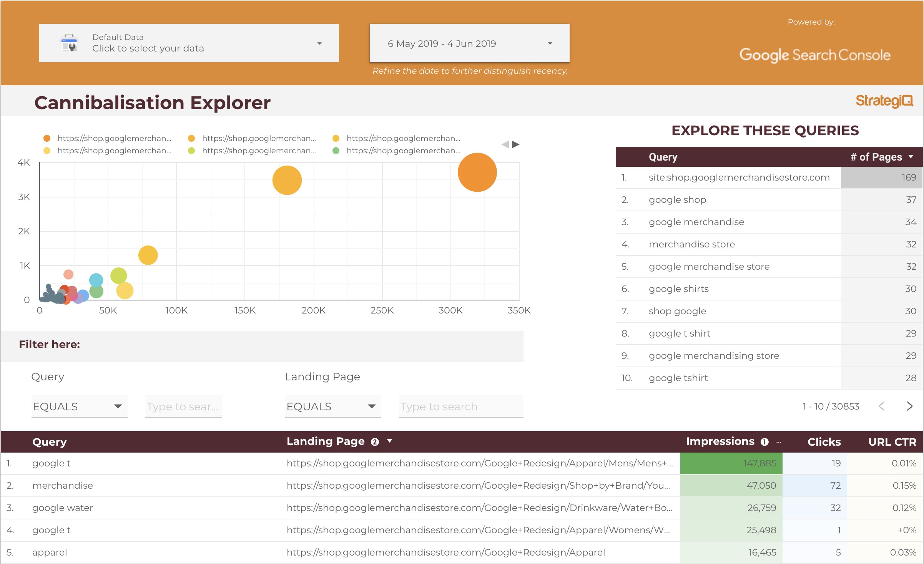The width and height of the screenshot is (924, 564).
Task: Click Query header in explore table
Action: [x=663, y=157]
